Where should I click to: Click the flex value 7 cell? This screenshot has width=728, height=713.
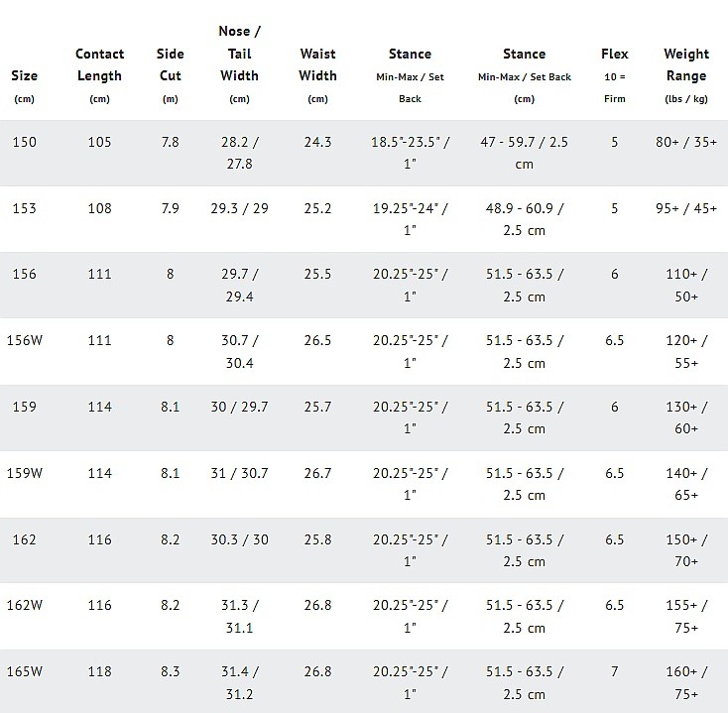pos(615,671)
